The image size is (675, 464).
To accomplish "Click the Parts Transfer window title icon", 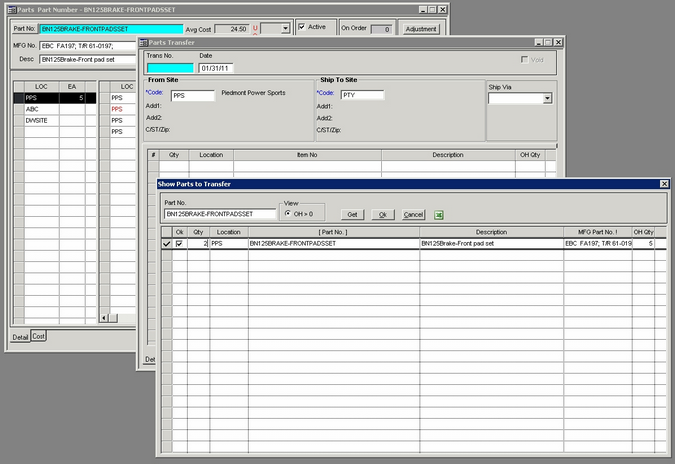I will click(143, 42).
